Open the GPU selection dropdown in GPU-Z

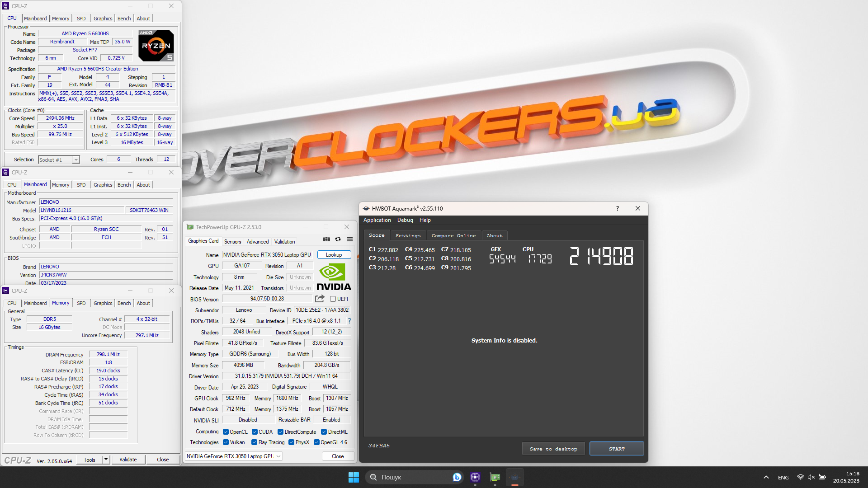point(234,456)
